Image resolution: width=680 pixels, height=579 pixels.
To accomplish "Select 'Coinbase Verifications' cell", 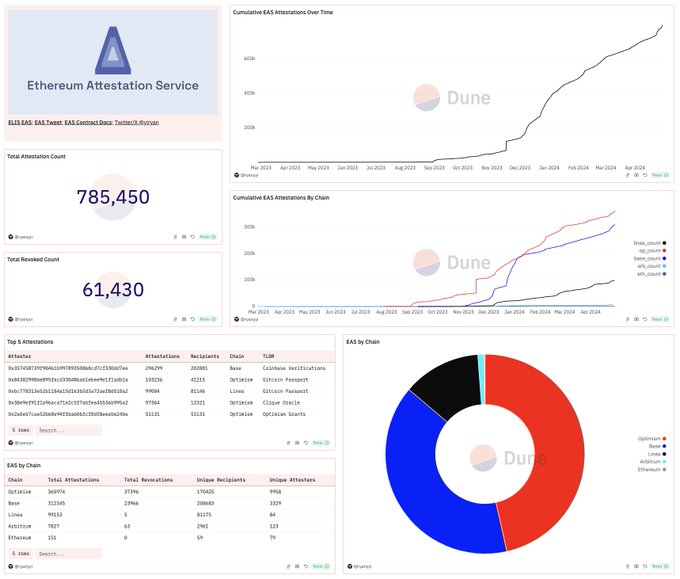I will pyautogui.click(x=294, y=368).
